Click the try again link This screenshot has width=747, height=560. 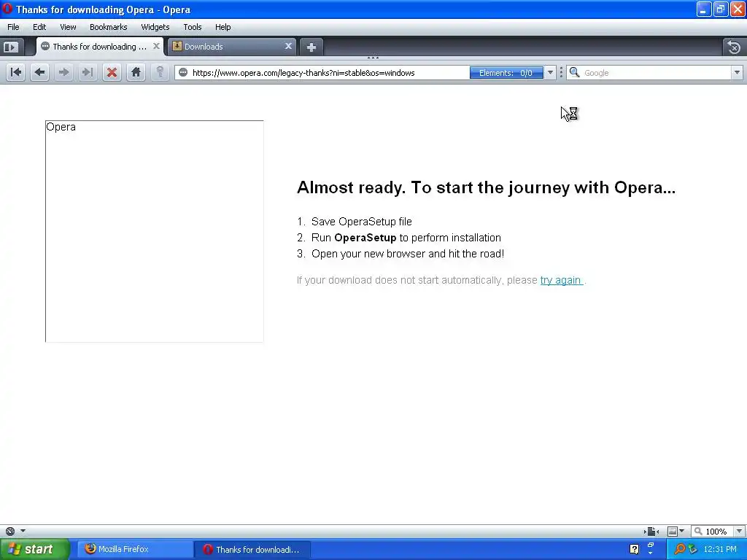pyautogui.click(x=561, y=280)
